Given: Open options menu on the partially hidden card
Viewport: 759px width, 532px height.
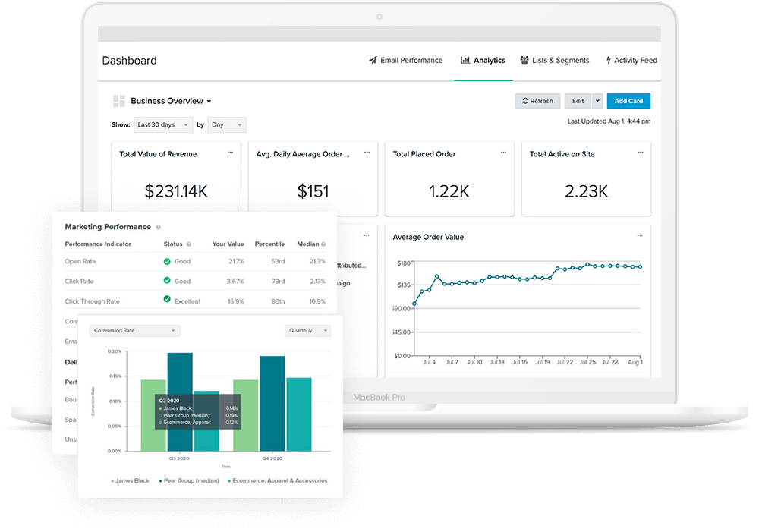Looking at the screenshot, I should pyautogui.click(x=367, y=235).
